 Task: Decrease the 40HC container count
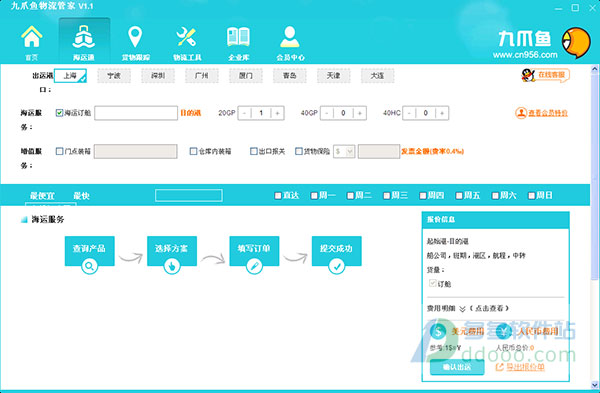pyautogui.click(x=409, y=113)
